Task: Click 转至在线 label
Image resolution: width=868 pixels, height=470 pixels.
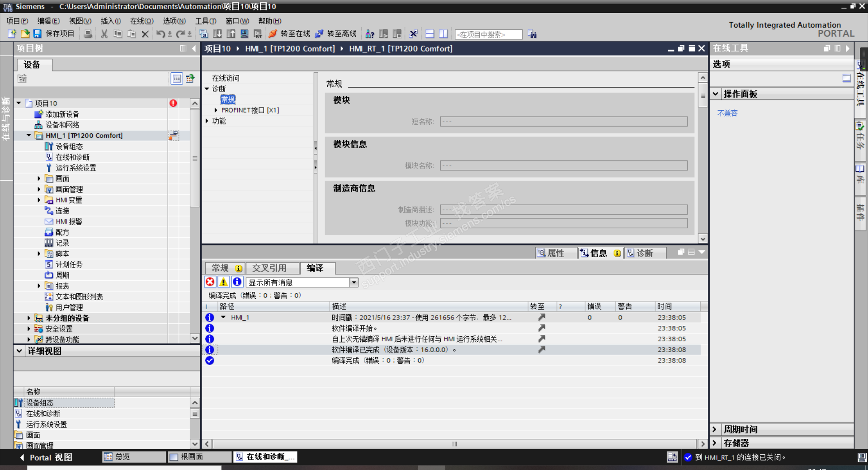Action: (x=296, y=34)
